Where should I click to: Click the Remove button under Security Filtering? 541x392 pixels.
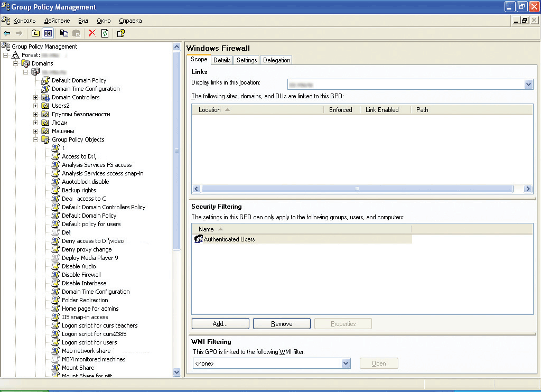pyautogui.click(x=282, y=324)
